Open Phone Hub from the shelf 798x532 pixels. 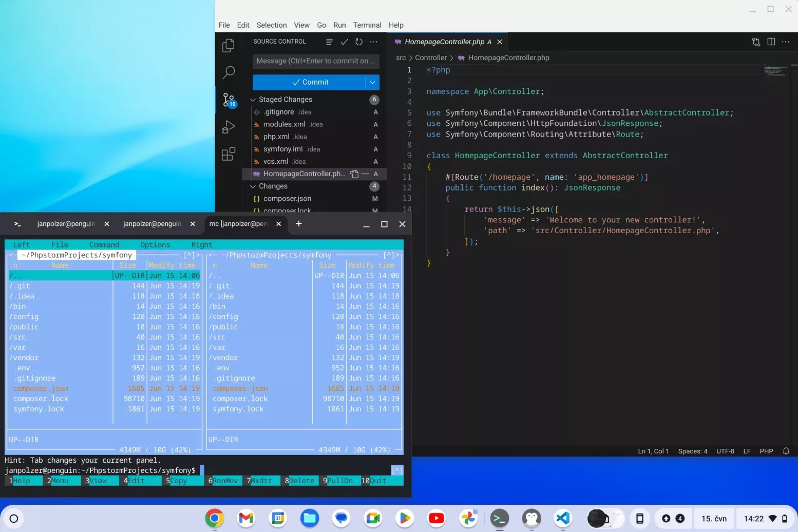(640, 519)
